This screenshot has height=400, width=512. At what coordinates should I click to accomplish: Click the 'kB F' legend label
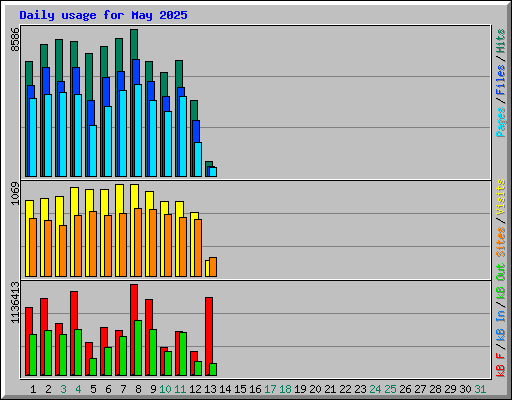pos(501,365)
